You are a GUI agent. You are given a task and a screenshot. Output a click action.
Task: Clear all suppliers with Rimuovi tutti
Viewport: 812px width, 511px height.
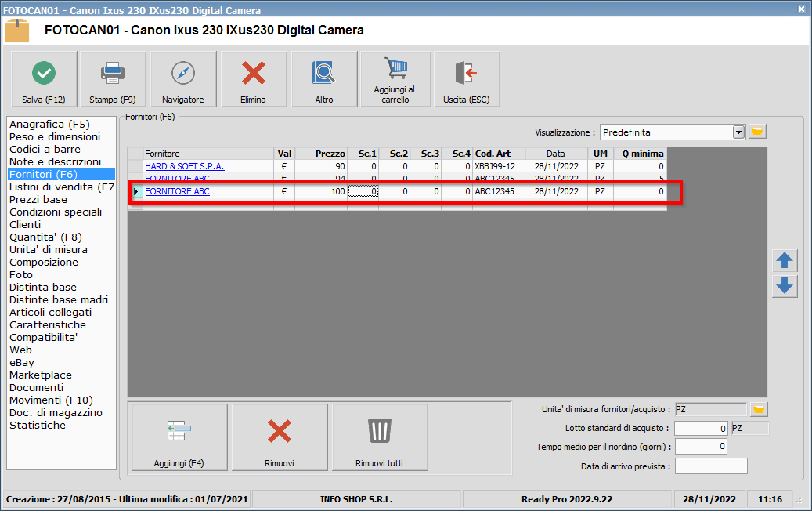[x=380, y=437]
